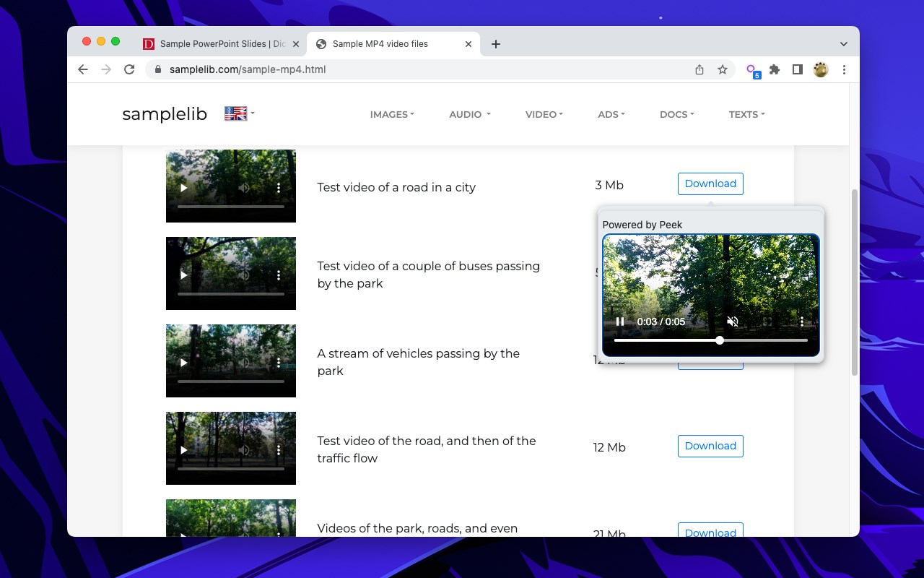924x578 pixels.
Task: Click the Peek preview progress slider
Action: point(711,340)
